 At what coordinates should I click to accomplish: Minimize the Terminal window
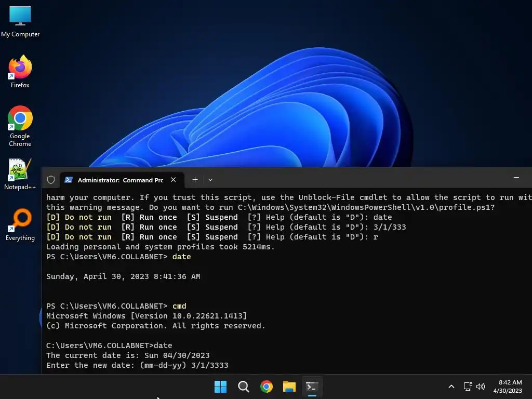[516, 178]
